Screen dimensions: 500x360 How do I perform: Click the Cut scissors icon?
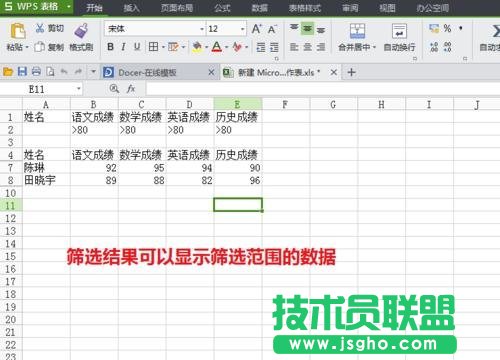[40, 28]
